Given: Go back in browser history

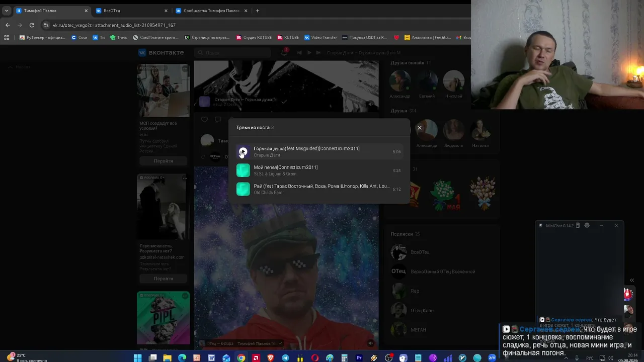Looking at the screenshot, I should coord(8,25).
